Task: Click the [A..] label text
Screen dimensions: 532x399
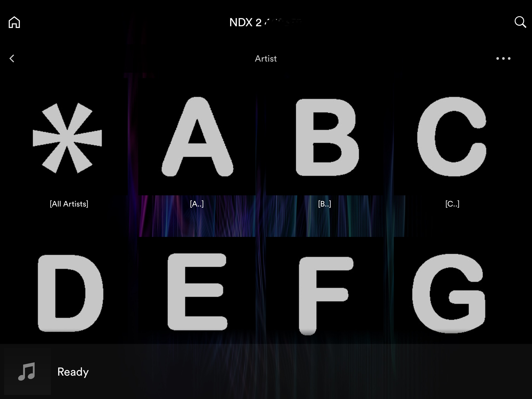Action: click(197, 204)
